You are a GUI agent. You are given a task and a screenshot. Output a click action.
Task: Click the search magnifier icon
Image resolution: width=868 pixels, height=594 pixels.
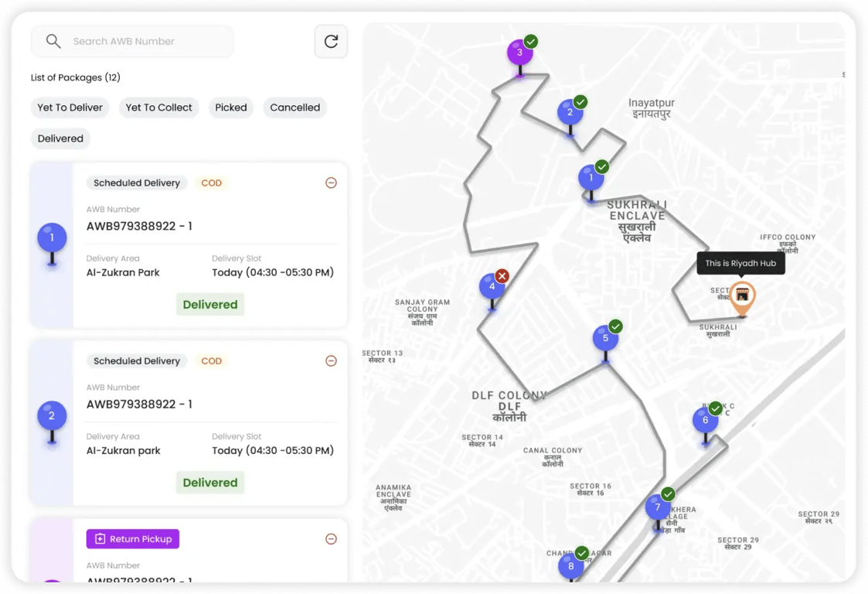(53, 41)
